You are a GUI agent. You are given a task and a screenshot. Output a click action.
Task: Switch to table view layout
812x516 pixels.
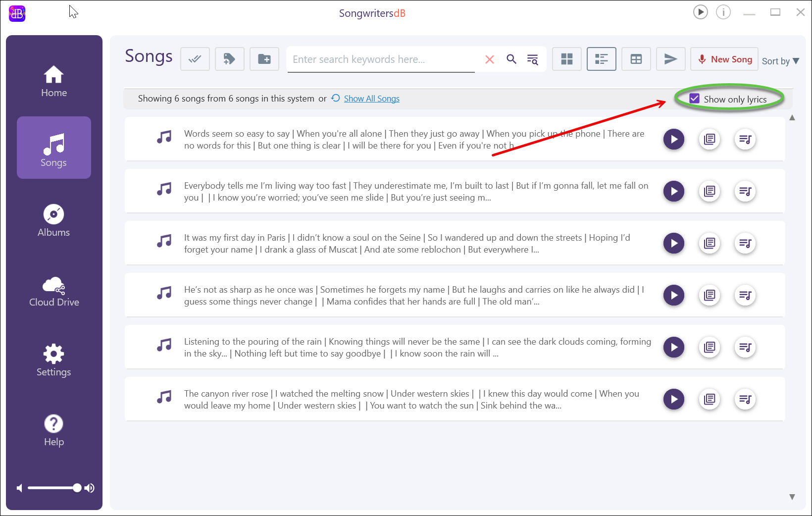636,59
